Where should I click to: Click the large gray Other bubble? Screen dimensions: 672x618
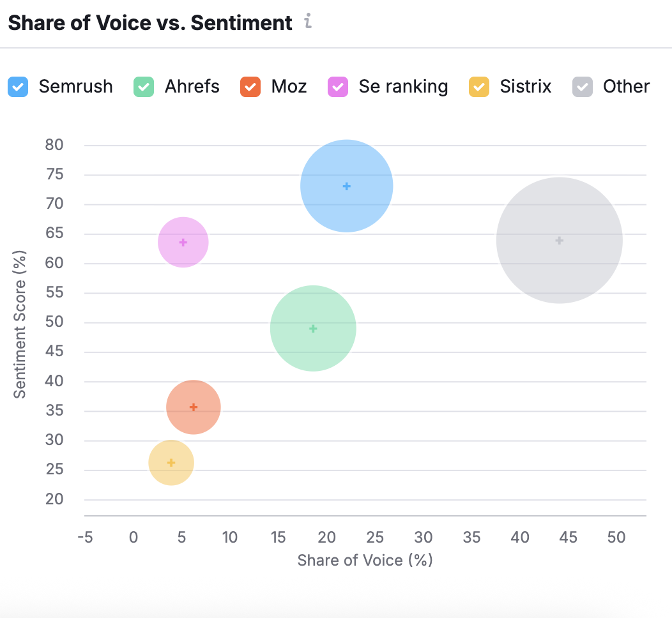click(559, 240)
